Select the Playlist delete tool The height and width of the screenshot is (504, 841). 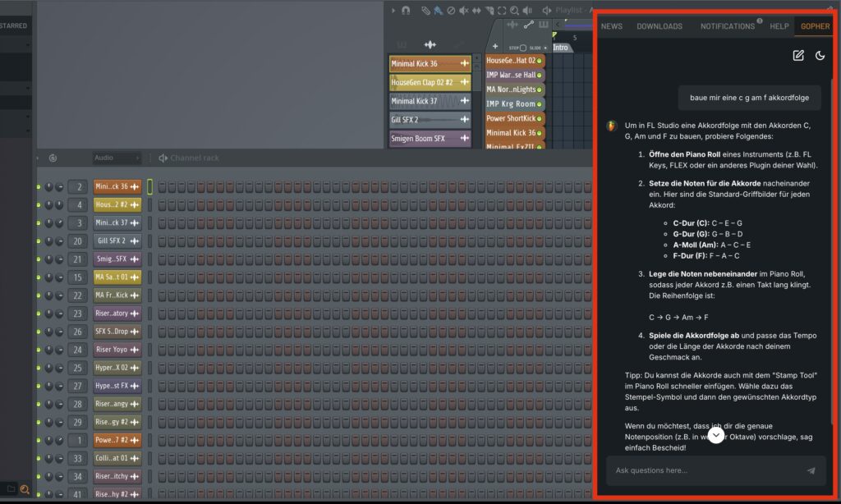coord(451,10)
